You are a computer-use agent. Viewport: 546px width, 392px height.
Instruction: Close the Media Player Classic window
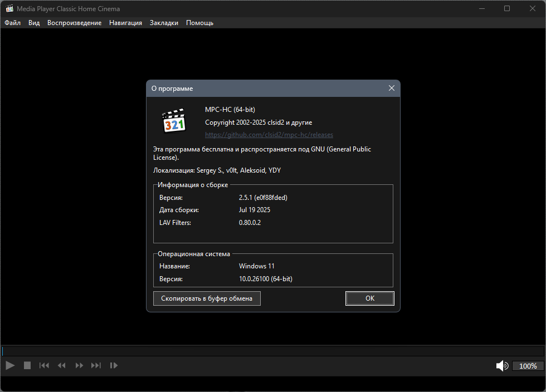[x=533, y=8]
